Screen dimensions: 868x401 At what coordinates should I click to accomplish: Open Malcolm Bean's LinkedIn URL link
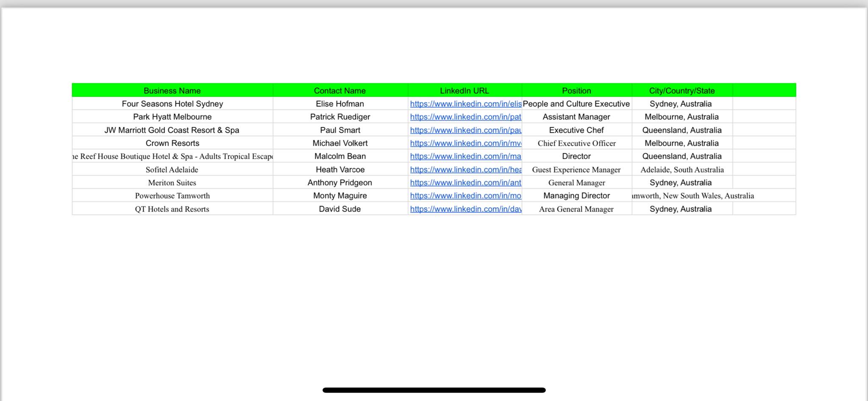point(465,156)
